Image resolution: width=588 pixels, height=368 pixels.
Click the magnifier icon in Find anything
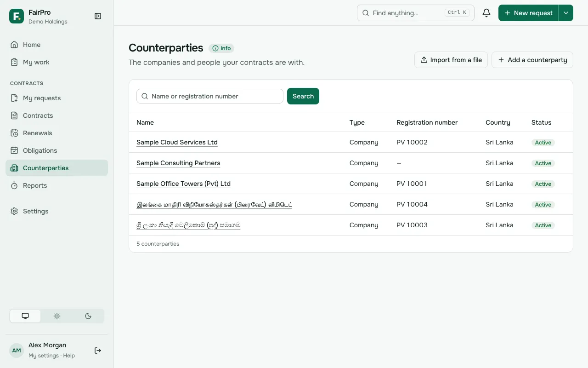(366, 13)
